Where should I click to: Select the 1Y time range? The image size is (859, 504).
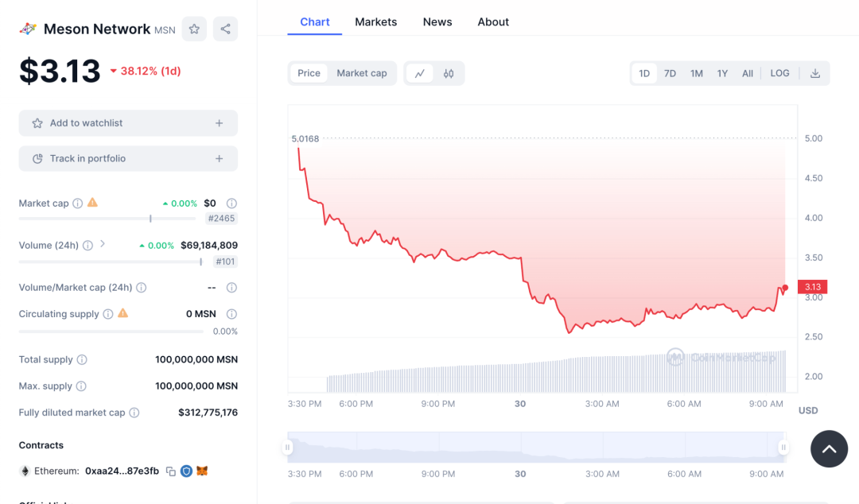click(x=722, y=73)
